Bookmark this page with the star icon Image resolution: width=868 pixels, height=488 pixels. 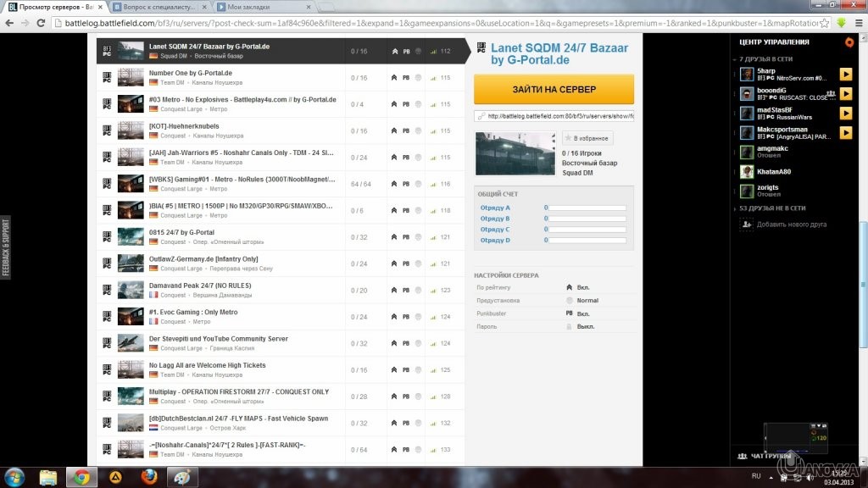pos(826,23)
